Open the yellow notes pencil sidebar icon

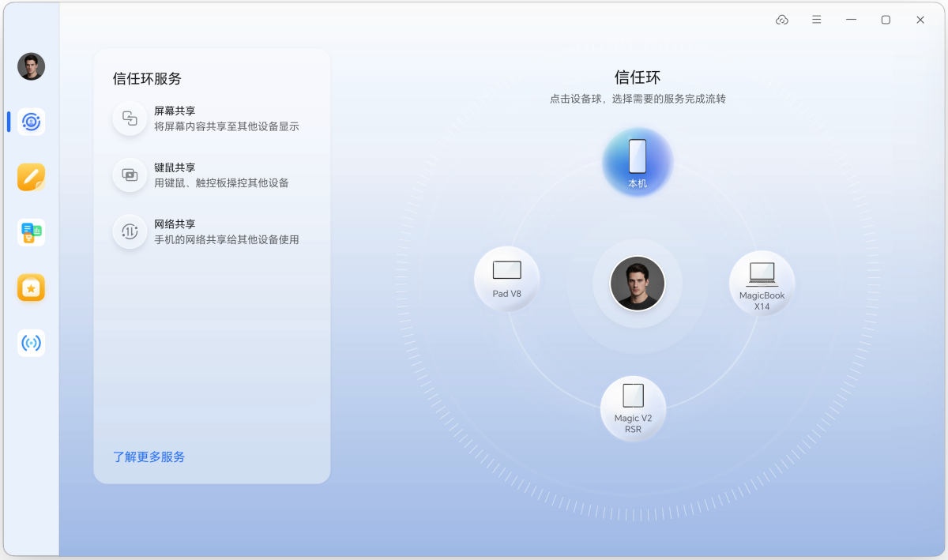pyautogui.click(x=32, y=177)
